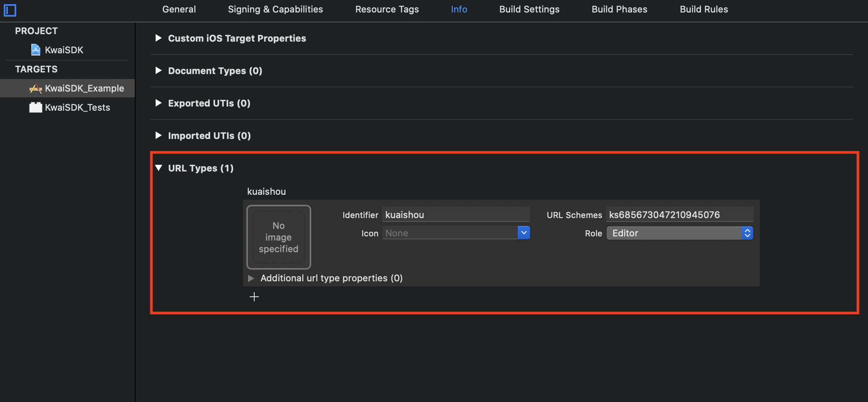Viewport: 868px width, 402px height.
Task: Open the Icon dropdown arrow
Action: pyautogui.click(x=524, y=233)
